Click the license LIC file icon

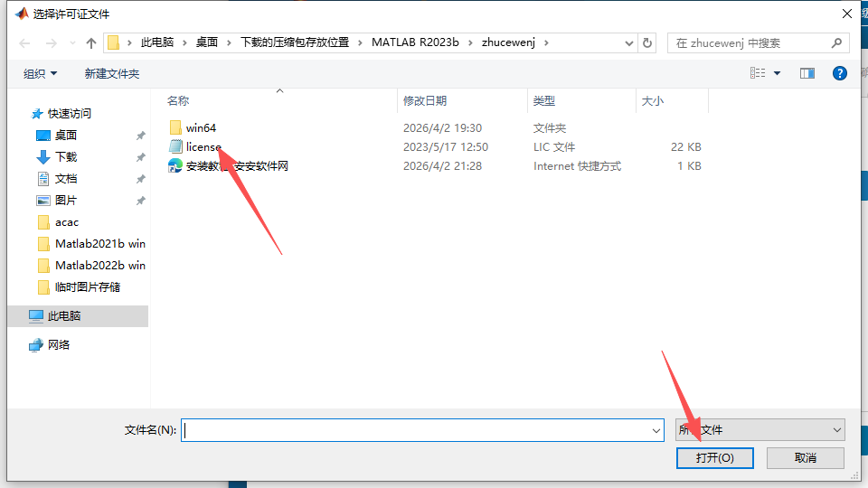point(175,146)
